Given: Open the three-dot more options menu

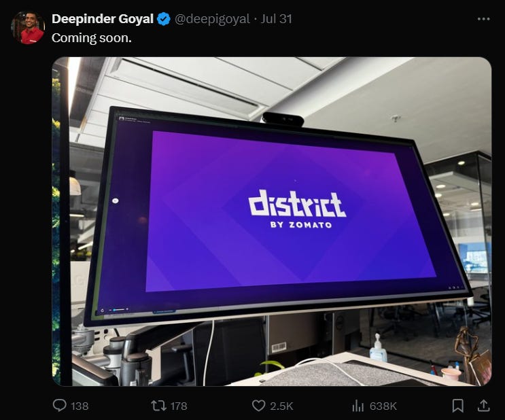Looking at the screenshot, I should (484, 19).
